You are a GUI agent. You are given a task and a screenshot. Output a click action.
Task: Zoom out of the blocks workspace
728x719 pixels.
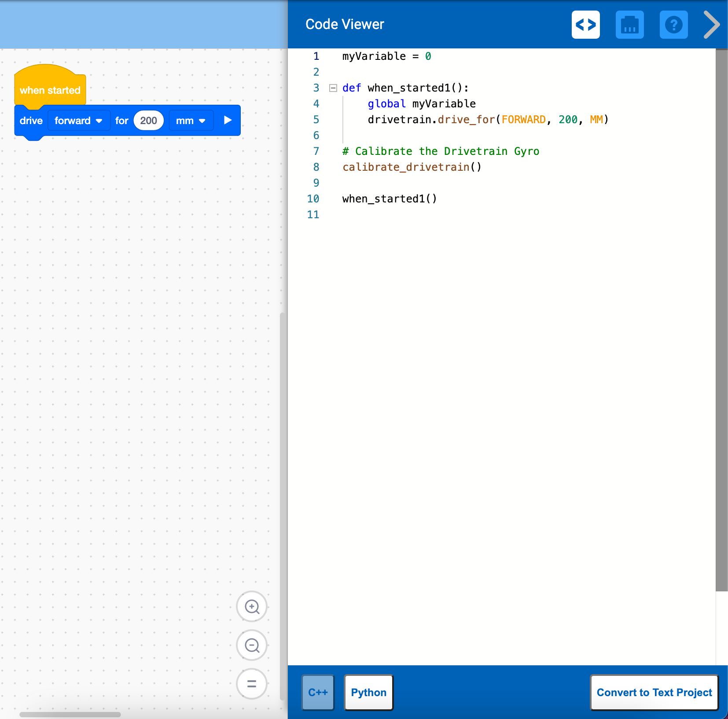(x=251, y=645)
